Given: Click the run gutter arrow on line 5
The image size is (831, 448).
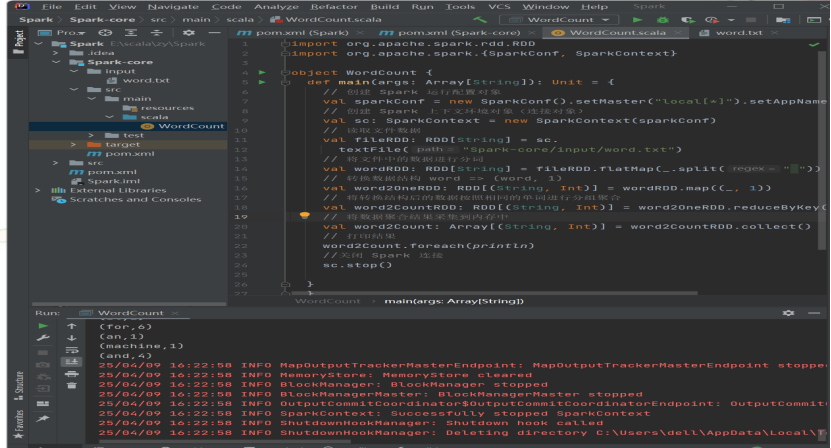Looking at the screenshot, I should pos(262,82).
